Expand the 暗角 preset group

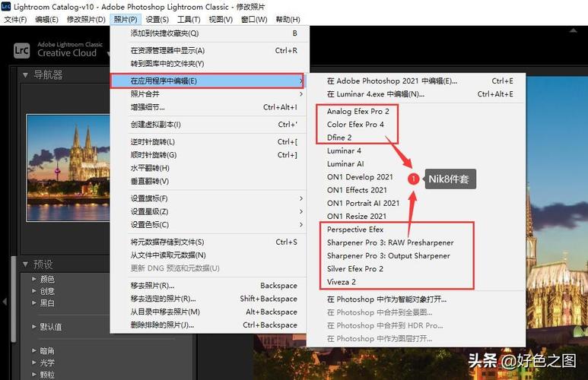point(34,351)
